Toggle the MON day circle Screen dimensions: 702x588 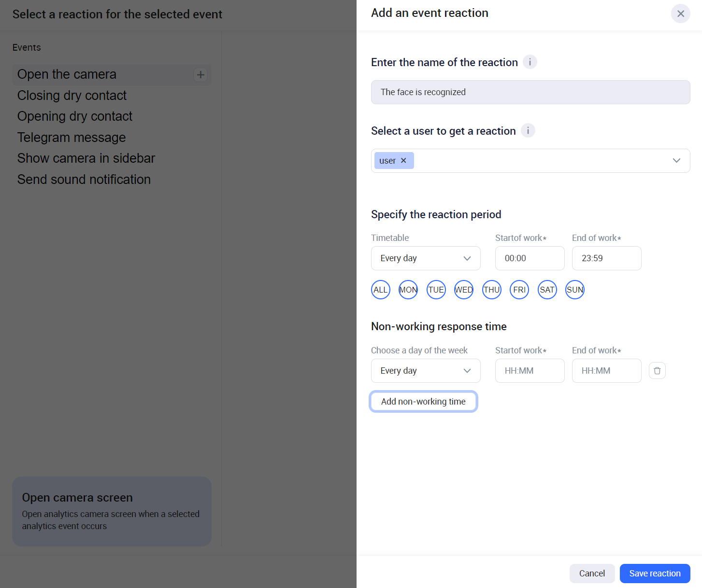click(x=408, y=290)
